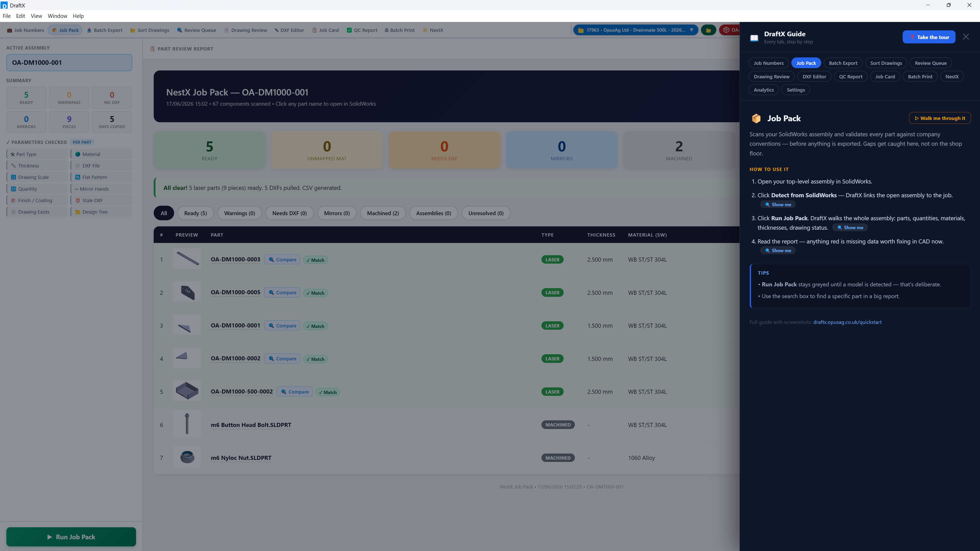Click the 9 Pieces summary tile
Image resolution: width=980 pixels, height=551 pixels.
pos(69,122)
